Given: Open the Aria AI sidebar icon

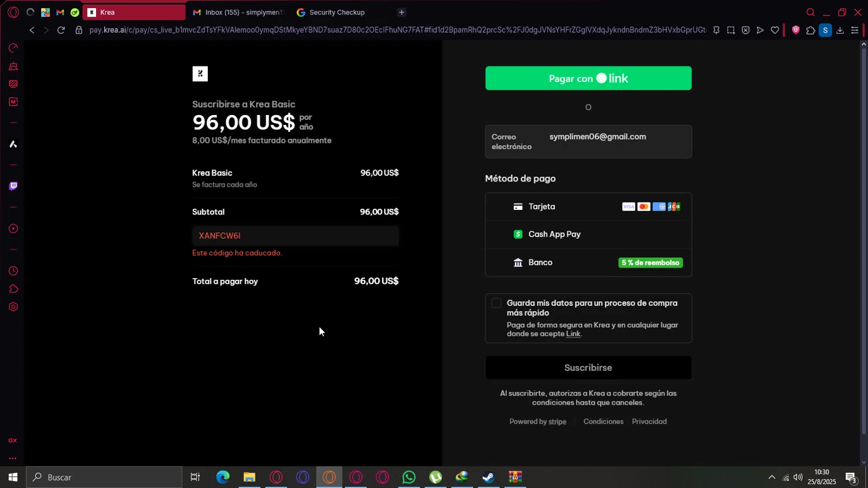Looking at the screenshot, I should click(13, 144).
